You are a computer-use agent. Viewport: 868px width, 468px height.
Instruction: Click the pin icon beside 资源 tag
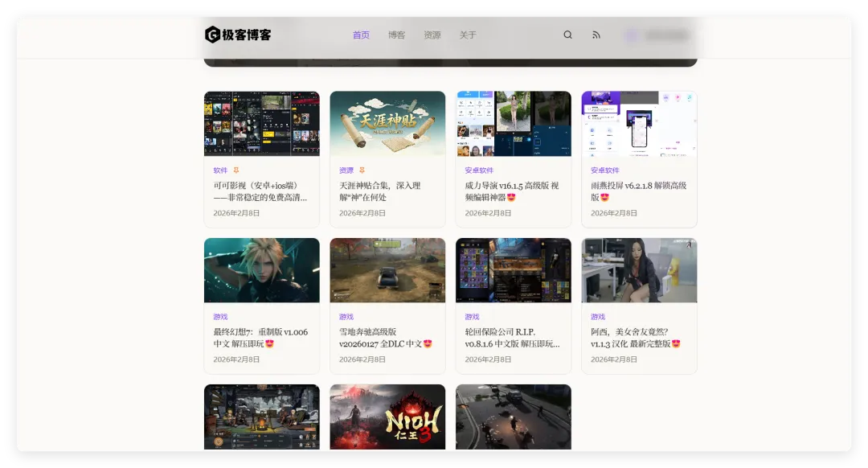coord(362,170)
